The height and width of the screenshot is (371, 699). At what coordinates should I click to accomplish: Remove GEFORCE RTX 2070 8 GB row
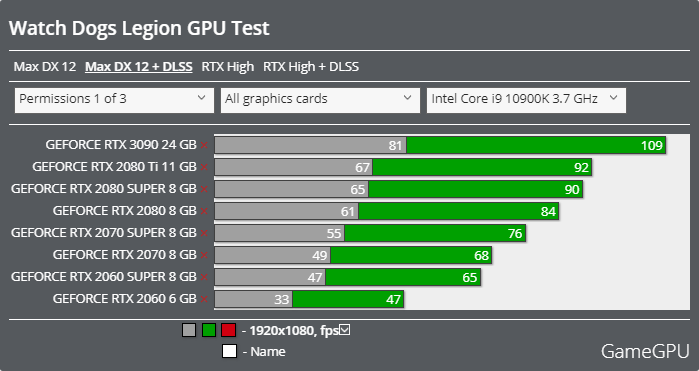click(x=204, y=255)
